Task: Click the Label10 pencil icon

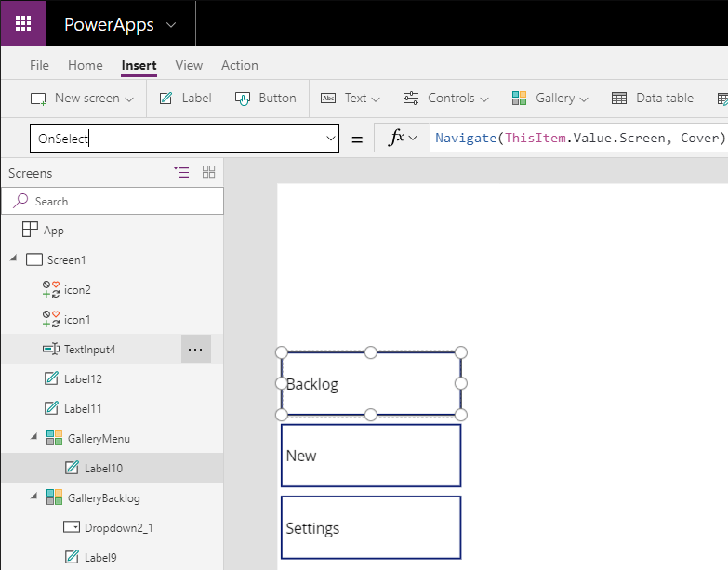Action: (72, 468)
